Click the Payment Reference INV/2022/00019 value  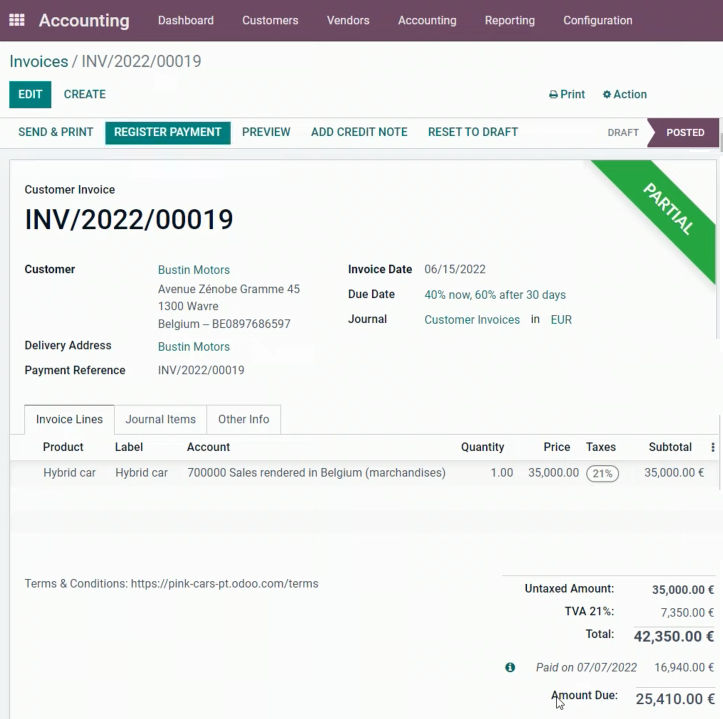[201, 370]
